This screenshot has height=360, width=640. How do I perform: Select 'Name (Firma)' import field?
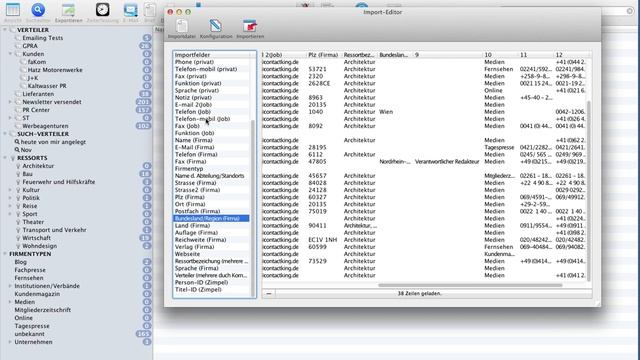tap(211, 140)
